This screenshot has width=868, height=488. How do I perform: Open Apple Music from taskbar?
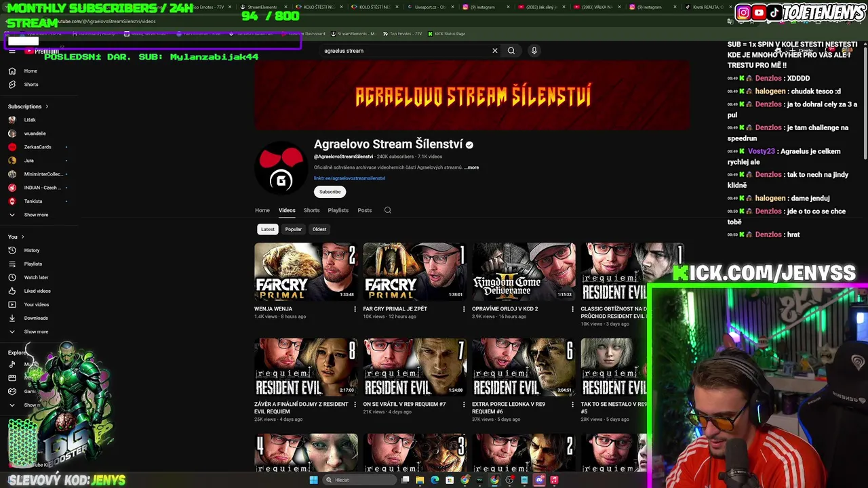coord(554,480)
